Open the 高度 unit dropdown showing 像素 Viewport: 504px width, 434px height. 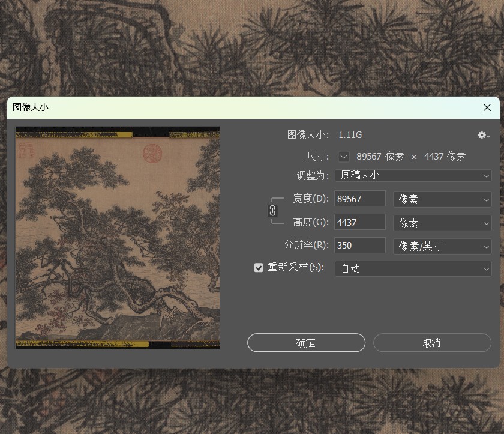[442, 223]
